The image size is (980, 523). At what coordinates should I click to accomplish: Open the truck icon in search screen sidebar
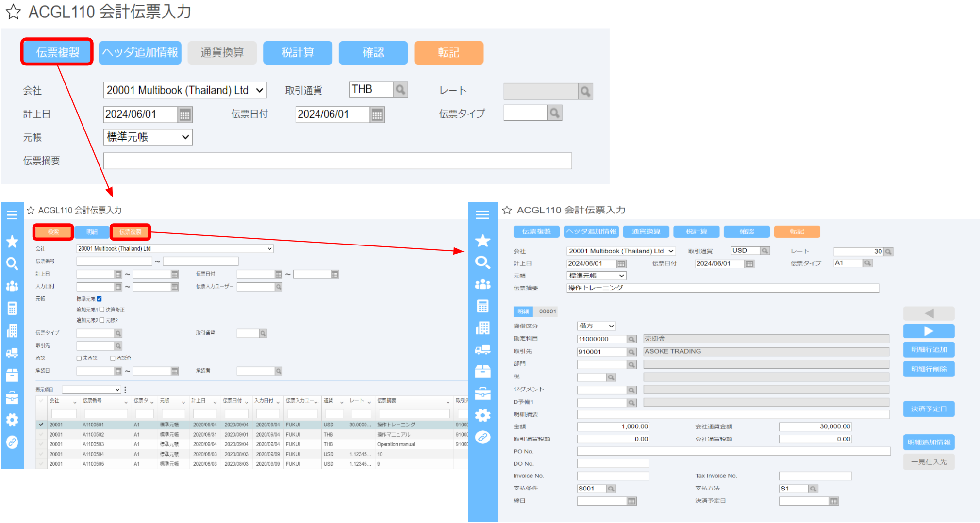pos(12,353)
